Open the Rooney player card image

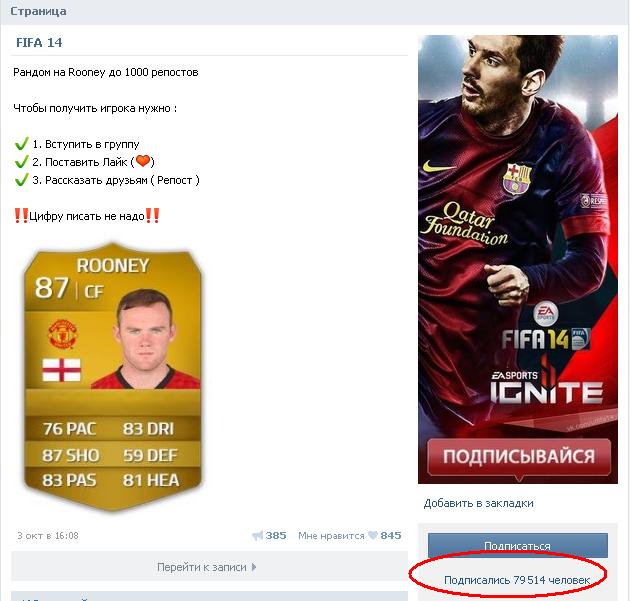113,376
